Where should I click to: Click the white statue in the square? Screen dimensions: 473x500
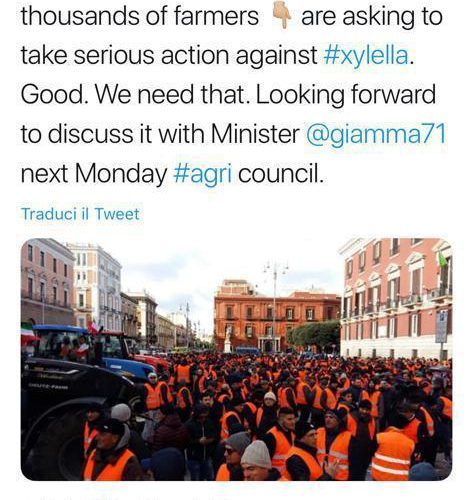pos(228,339)
